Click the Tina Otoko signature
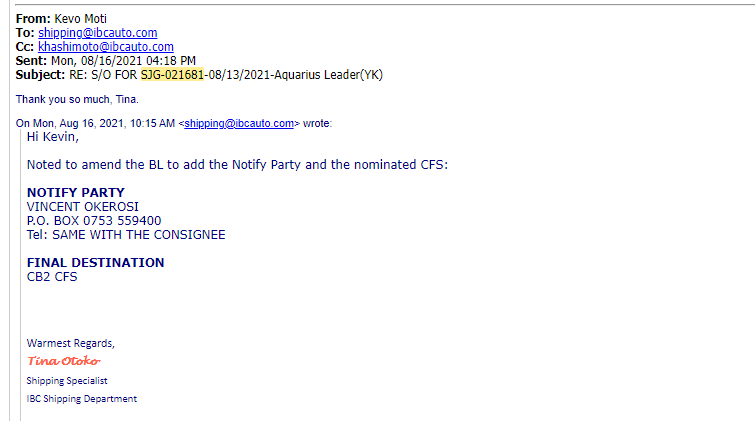The width and height of the screenshot is (755, 421). click(x=64, y=361)
